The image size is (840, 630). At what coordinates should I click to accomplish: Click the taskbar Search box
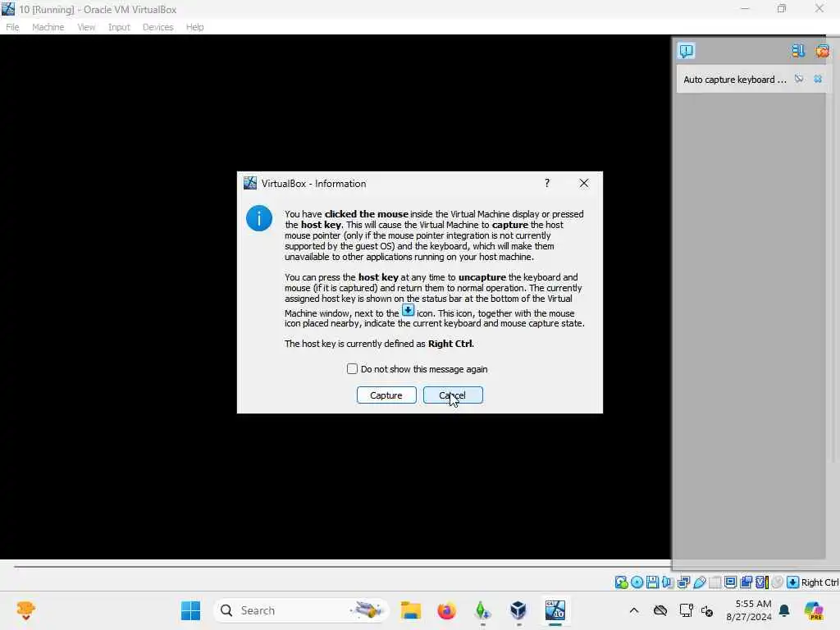(302, 610)
